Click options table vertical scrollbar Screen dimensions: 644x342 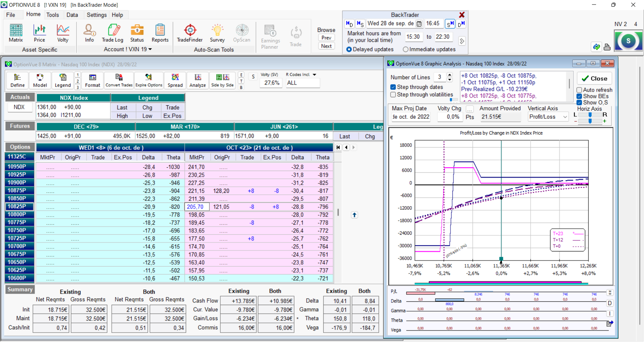(x=338, y=213)
